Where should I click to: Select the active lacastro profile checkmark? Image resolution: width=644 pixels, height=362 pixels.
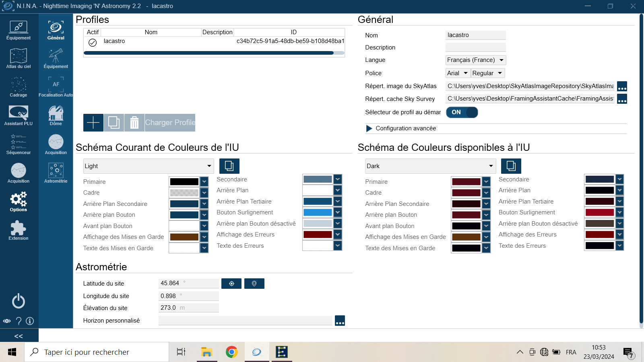[x=93, y=42]
